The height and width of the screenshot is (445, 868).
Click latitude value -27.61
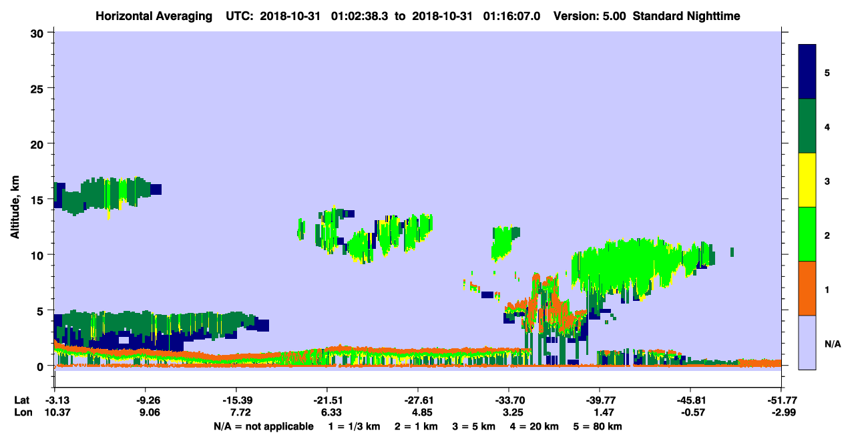(x=417, y=400)
